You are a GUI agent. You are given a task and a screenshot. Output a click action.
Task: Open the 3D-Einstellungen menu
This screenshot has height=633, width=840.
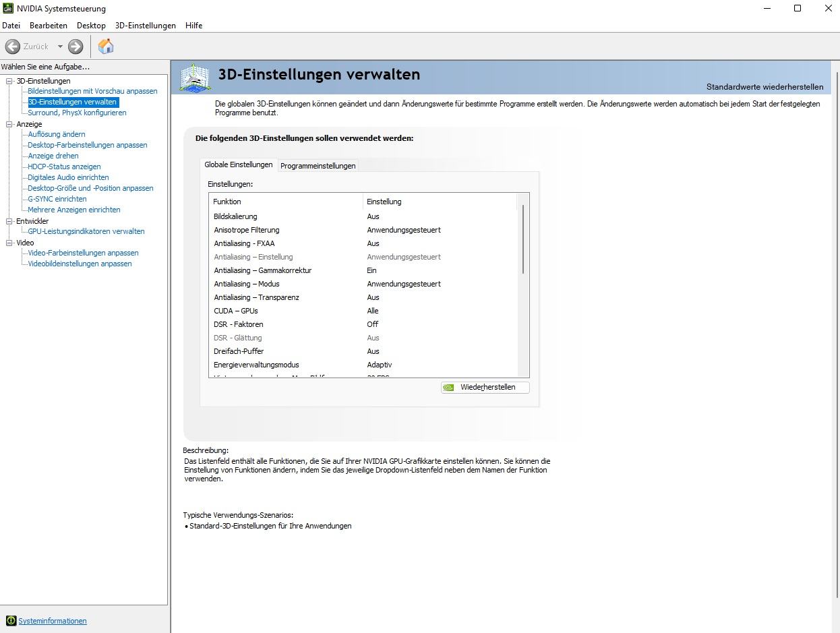[145, 25]
